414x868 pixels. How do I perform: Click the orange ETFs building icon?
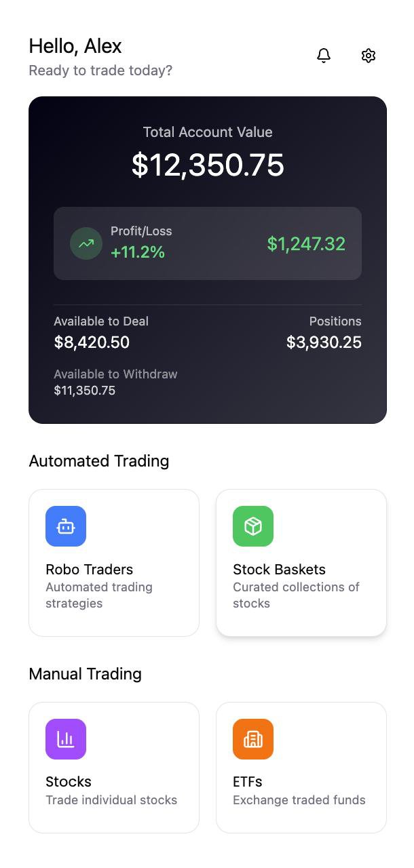point(252,739)
